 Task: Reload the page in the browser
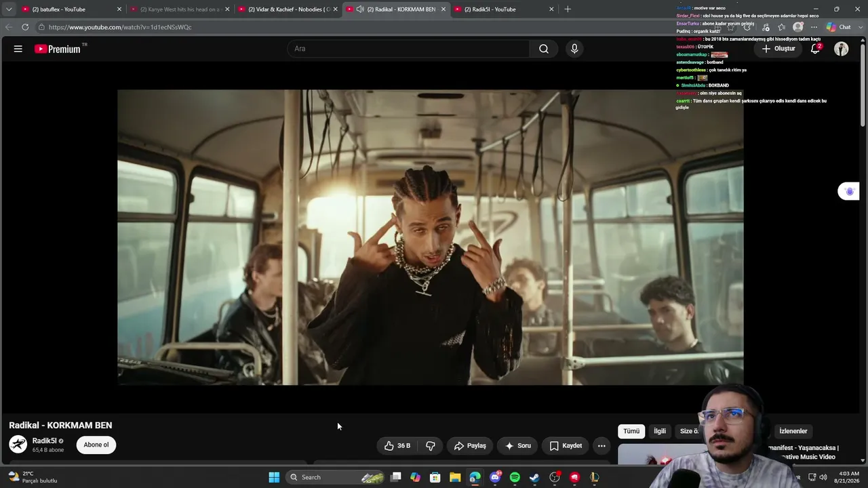(25, 27)
